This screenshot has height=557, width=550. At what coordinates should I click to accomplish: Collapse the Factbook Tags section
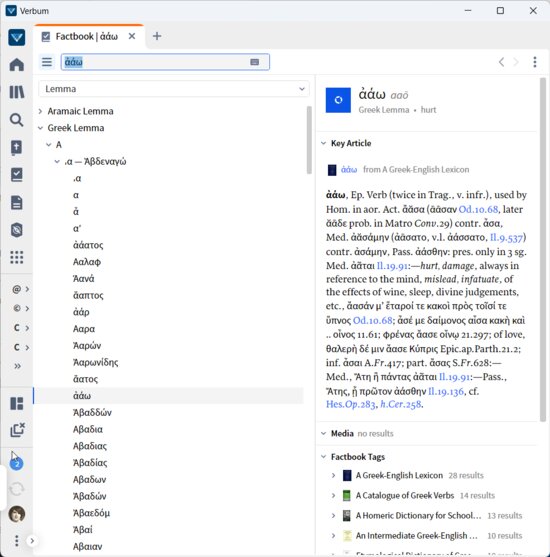(x=323, y=457)
